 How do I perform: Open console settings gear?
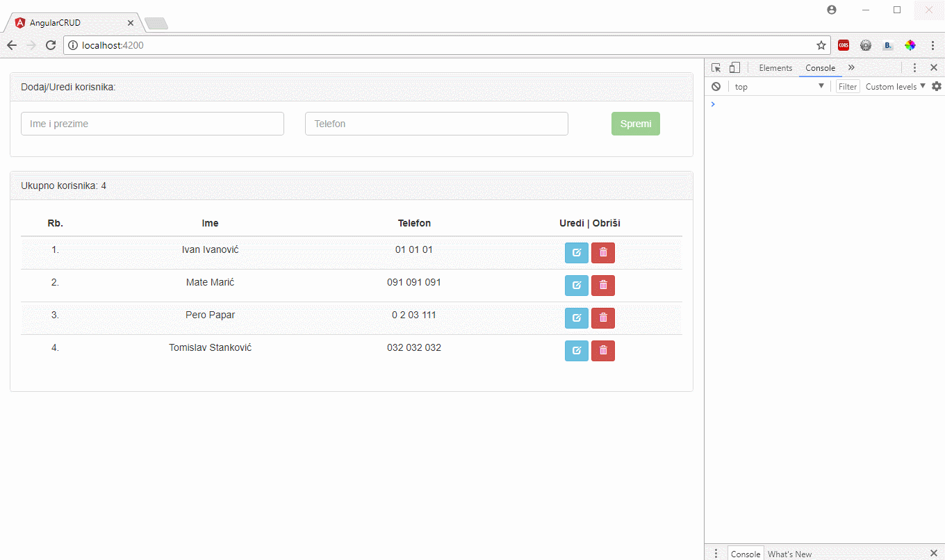point(936,86)
